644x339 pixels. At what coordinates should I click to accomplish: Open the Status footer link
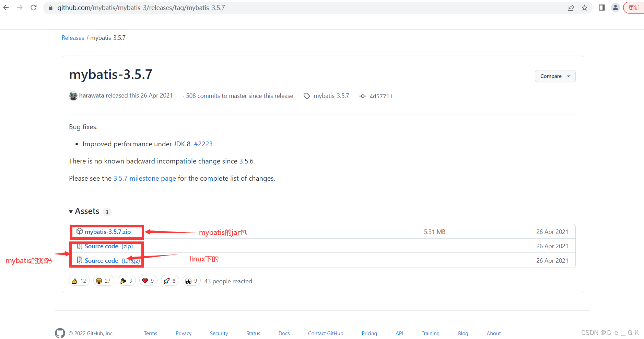coord(253,334)
